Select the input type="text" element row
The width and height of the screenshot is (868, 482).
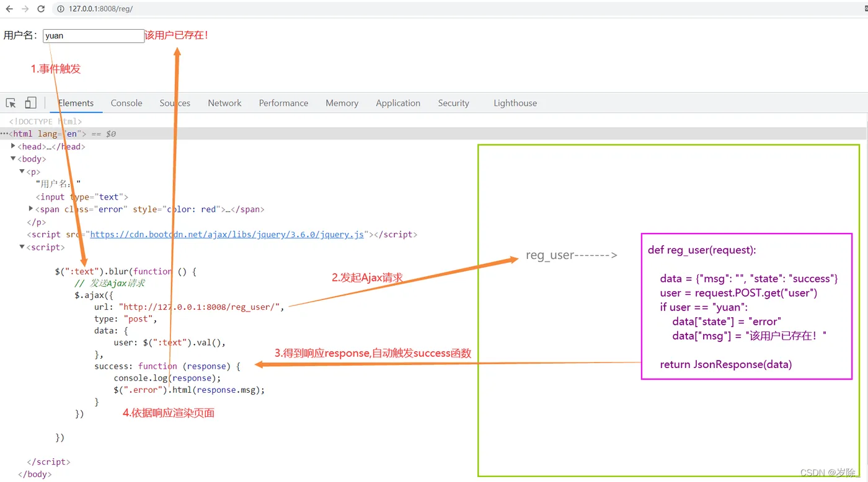pyautogui.click(x=82, y=197)
